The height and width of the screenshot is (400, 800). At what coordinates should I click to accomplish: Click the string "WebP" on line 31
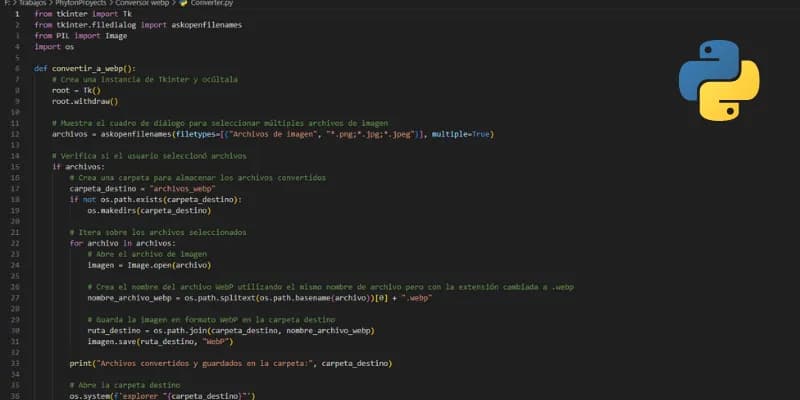[216, 342]
